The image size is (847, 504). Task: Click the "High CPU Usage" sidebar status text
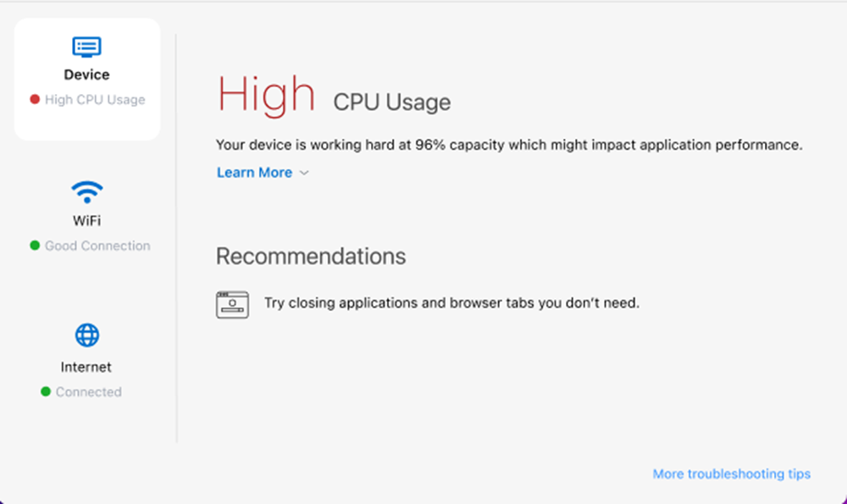coord(95,99)
